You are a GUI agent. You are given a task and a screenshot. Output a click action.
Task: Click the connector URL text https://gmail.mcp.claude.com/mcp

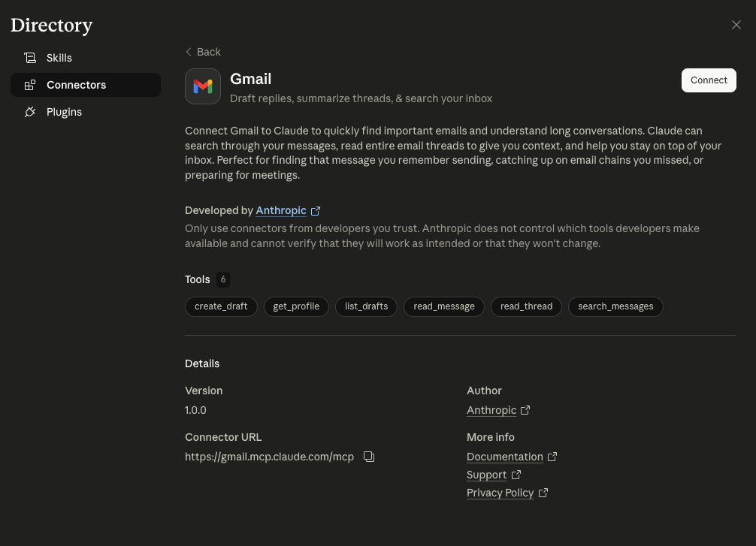270,457
